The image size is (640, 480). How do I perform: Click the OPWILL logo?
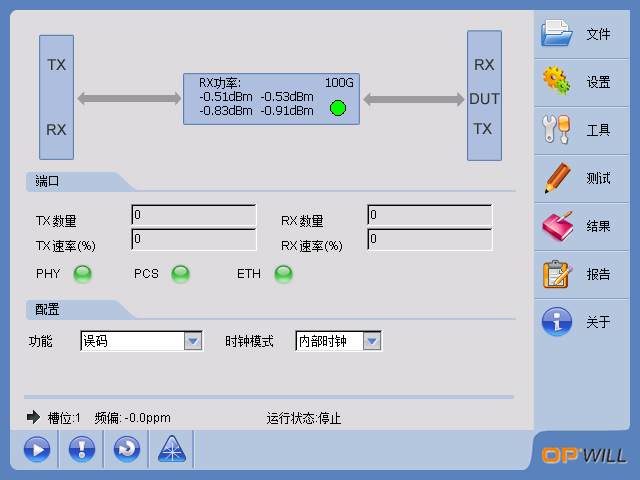(x=584, y=455)
